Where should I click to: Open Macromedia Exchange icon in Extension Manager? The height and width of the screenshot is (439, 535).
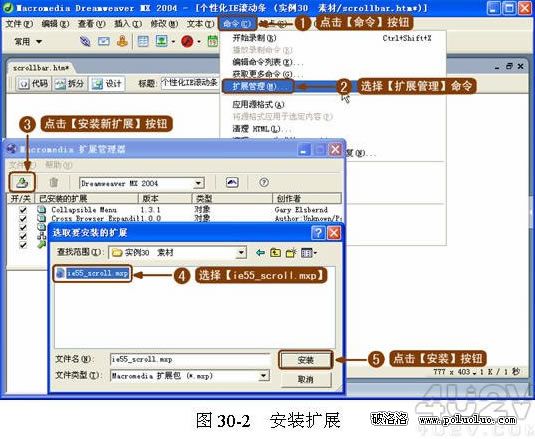pos(232,183)
